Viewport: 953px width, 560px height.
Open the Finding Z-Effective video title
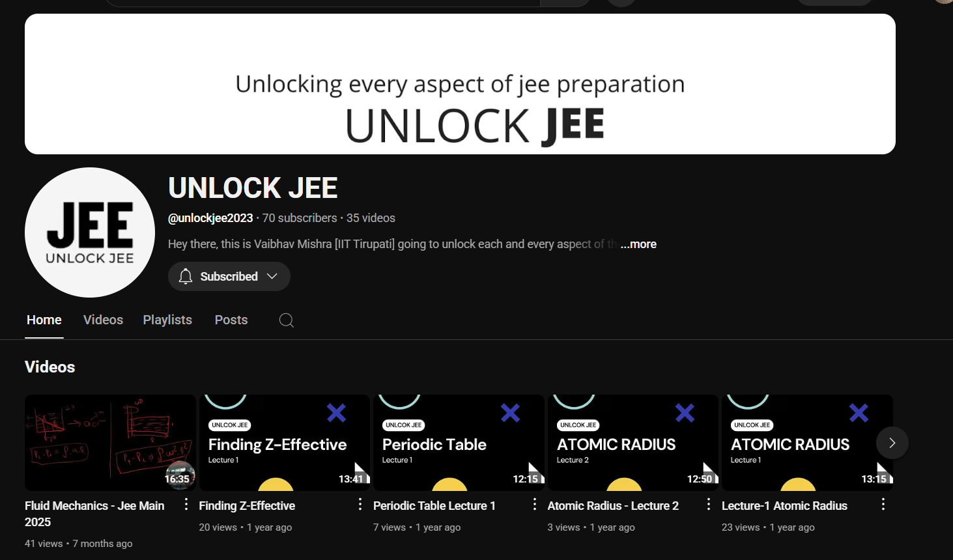tap(247, 506)
